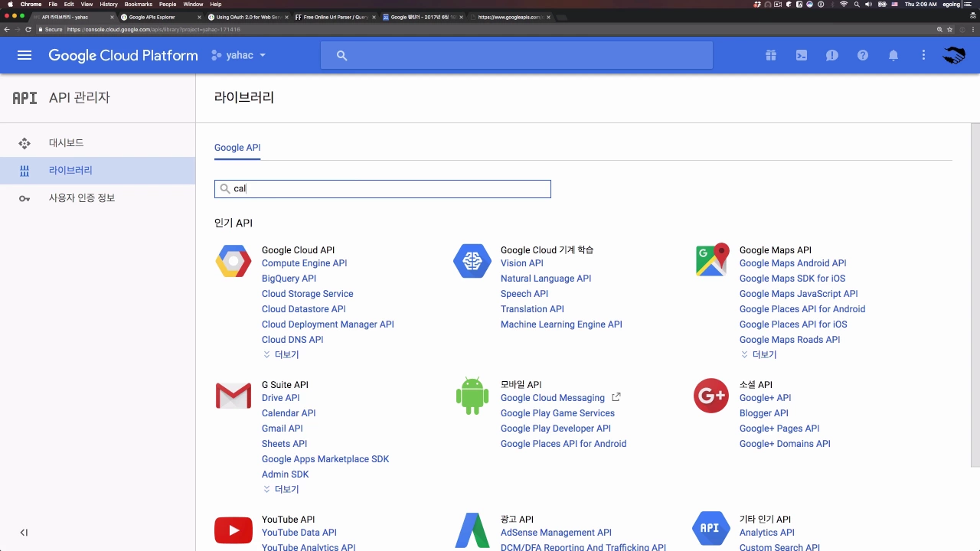Open the yahac project selector dropdown

239,55
